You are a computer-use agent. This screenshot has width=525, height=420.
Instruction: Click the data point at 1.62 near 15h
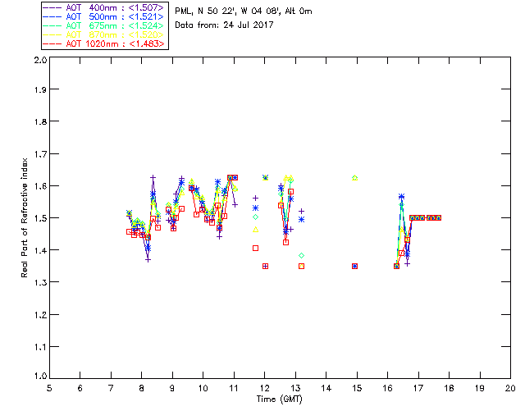[x=355, y=178]
